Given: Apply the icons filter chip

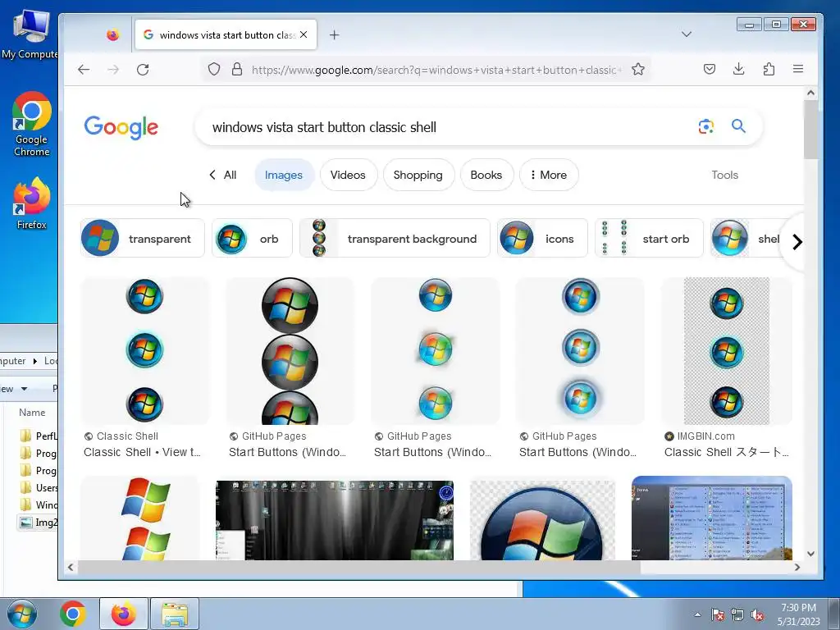Looking at the screenshot, I should point(542,239).
